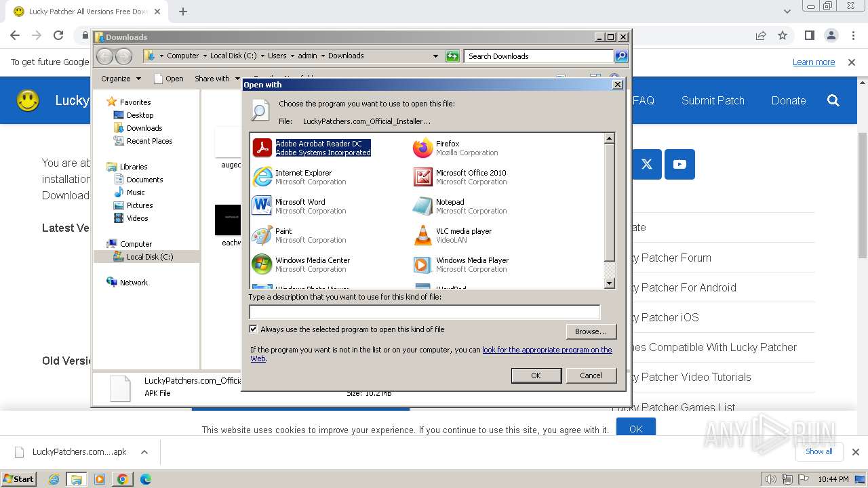Expand the Organize dropdown menu
The width and height of the screenshot is (868, 488).
tap(121, 79)
